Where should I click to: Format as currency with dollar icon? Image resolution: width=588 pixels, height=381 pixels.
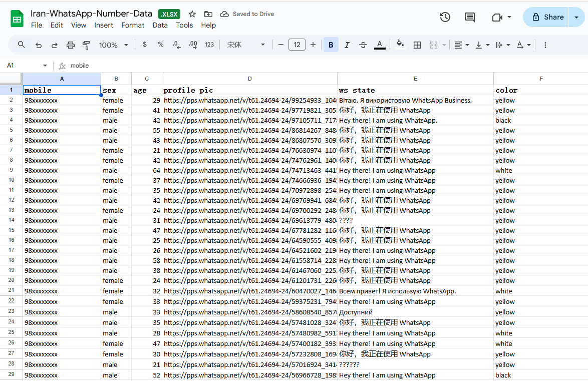click(145, 45)
